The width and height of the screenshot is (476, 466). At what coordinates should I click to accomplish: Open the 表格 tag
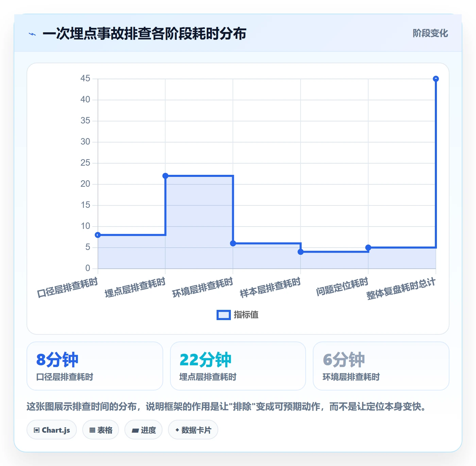[x=101, y=430]
